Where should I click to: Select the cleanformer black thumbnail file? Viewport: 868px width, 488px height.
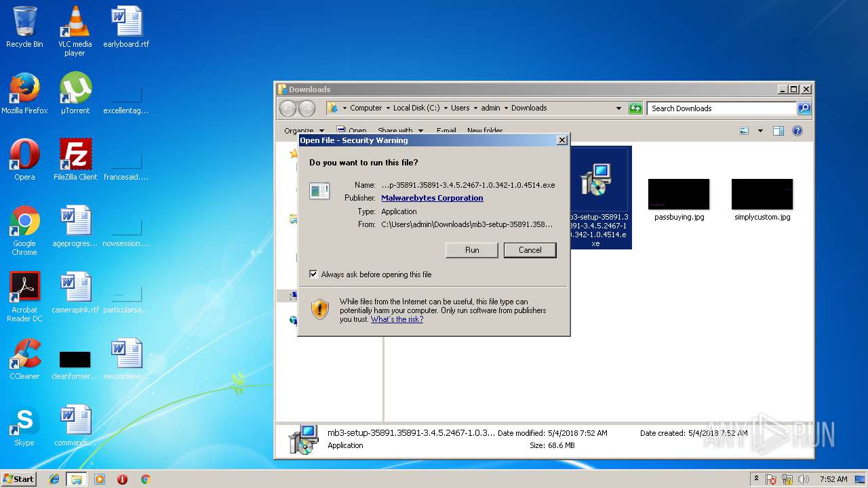75,364
